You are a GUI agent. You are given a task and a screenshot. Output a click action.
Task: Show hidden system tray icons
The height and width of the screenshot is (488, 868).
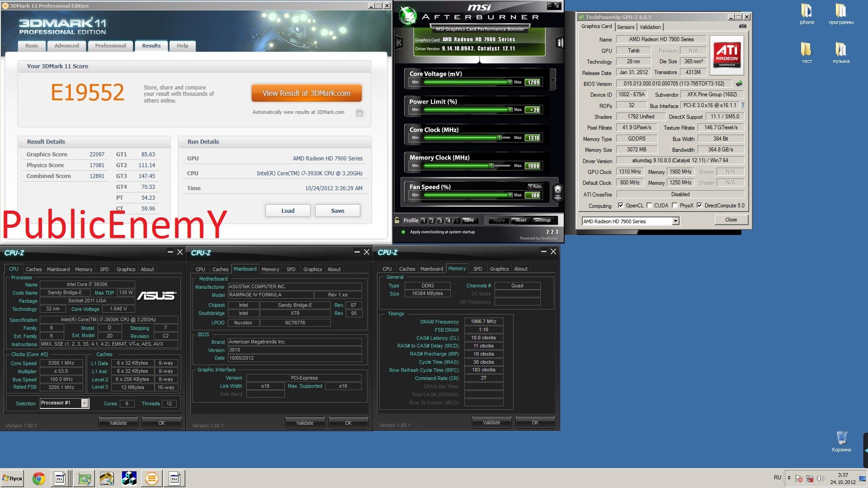tap(789, 478)
